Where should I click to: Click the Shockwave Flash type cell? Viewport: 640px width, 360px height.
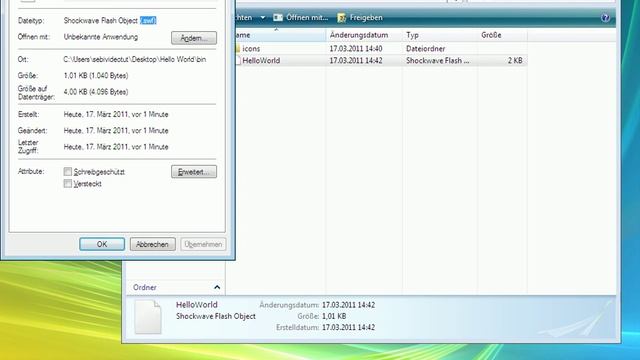click(x=438, y=60)
